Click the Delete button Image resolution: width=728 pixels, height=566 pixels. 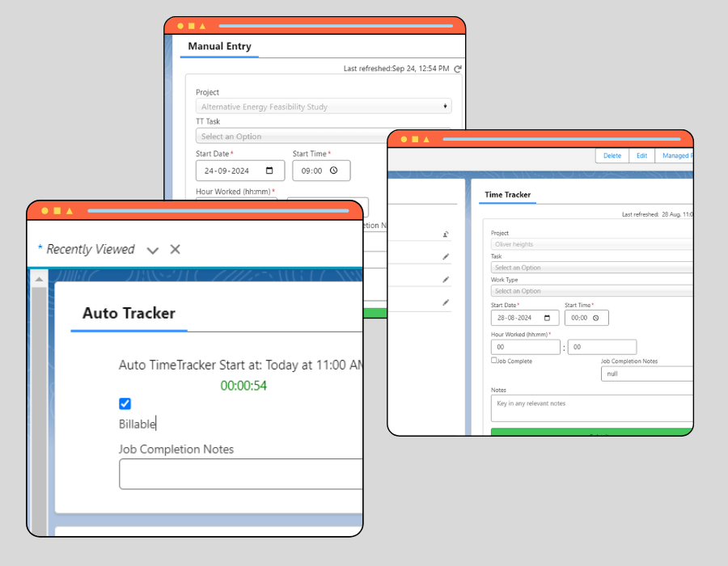click(x=612, y=155)
